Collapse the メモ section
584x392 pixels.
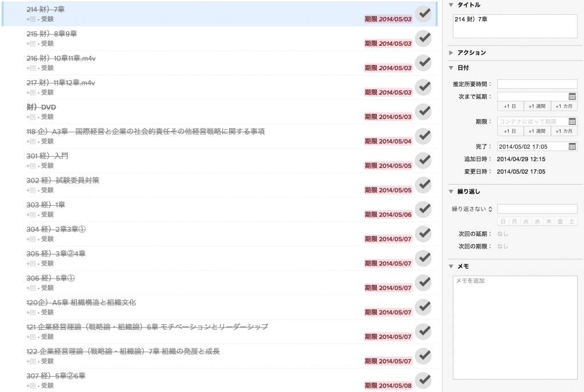(451, 266)
